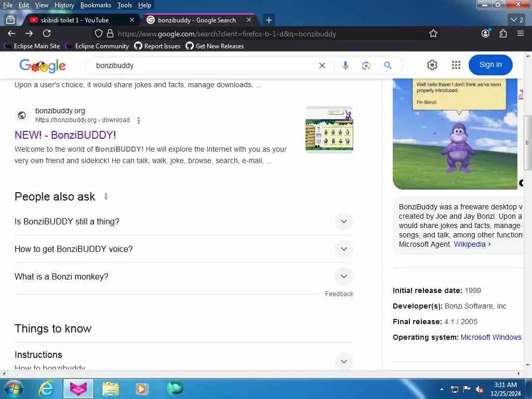Click the Feedback link
The height and width of the screenshot is (399, 532).
[x=339, y=294]
